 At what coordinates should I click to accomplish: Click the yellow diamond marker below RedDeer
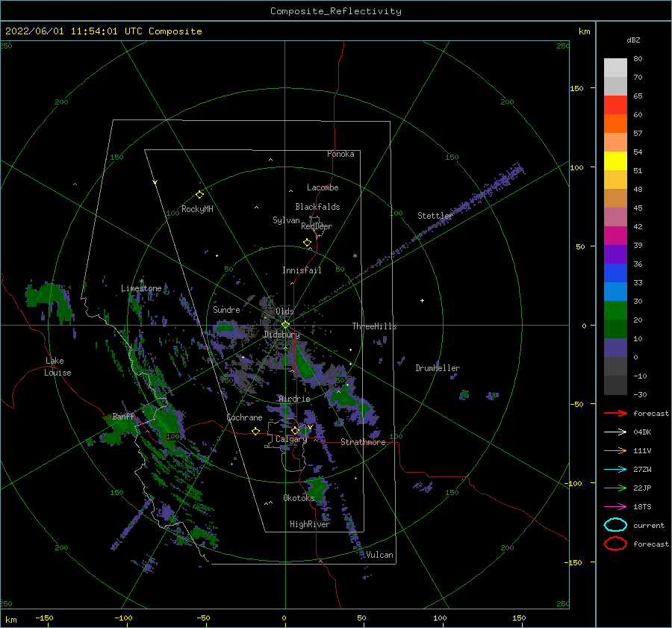(307, 243)
